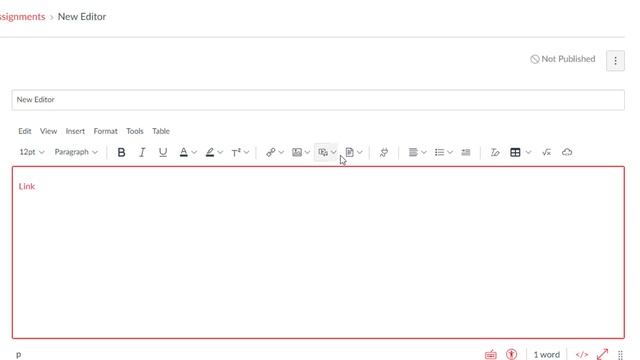Click the embed cloud icon
This screenshot has width=640, height=360.
567,152
